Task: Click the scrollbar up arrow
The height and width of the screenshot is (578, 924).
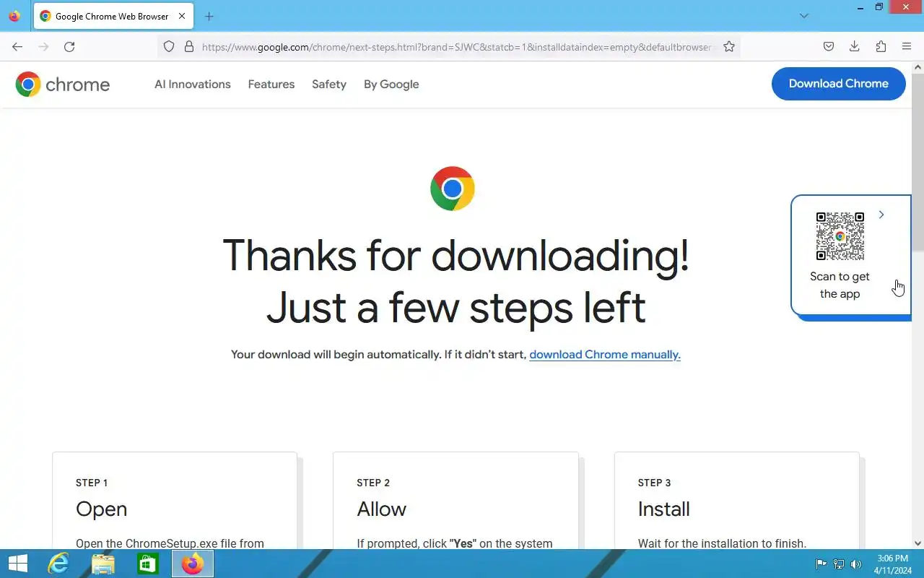Action: coord(918,67)
